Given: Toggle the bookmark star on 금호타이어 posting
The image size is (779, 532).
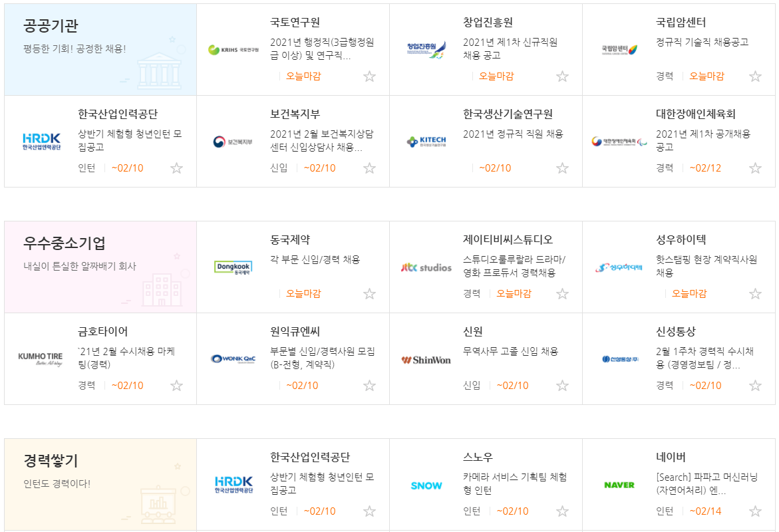Looking at the screenshot, I should [177, 385].
